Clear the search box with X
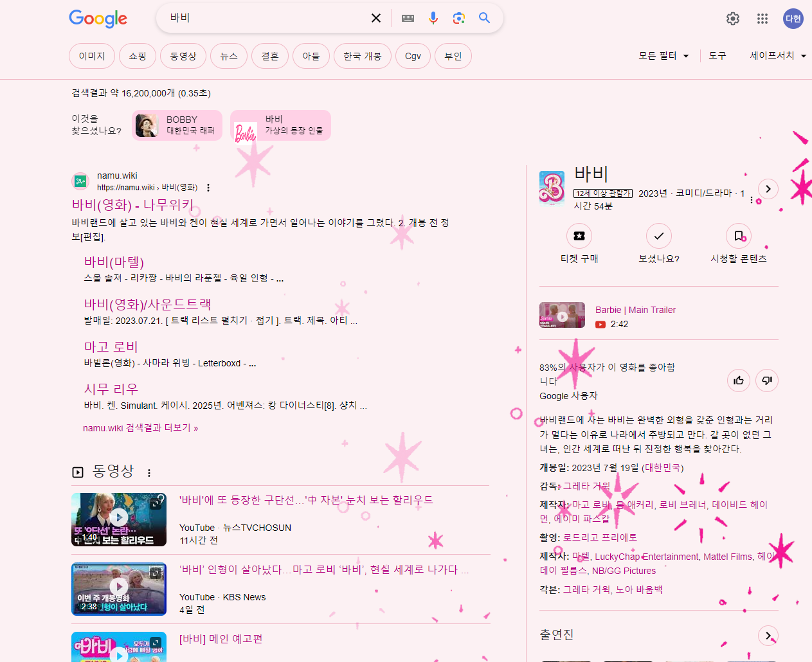The width and height of the screenshot is (812, 662). pos(376,18)
